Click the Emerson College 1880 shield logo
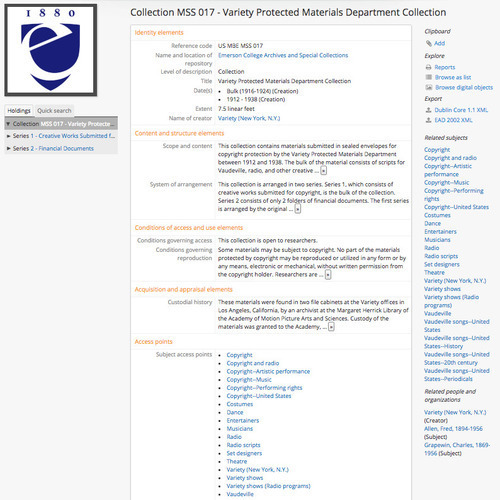This screenshot has height=500, width=500. point(51,50)
